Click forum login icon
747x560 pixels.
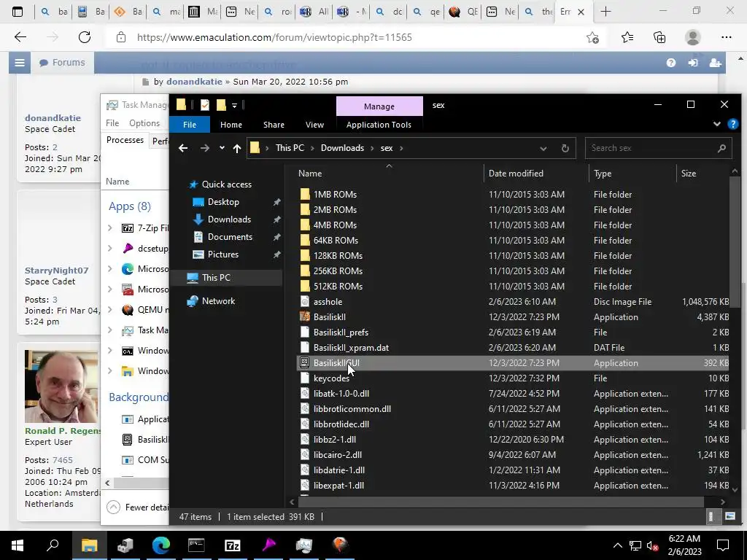pos(693,63)
